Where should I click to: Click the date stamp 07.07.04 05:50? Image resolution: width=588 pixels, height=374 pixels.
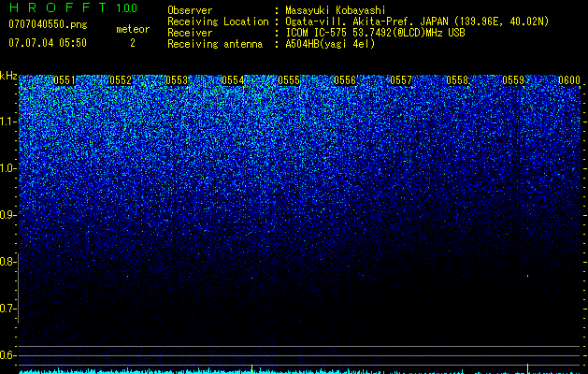pyautogui.click(x=48, y=43)
